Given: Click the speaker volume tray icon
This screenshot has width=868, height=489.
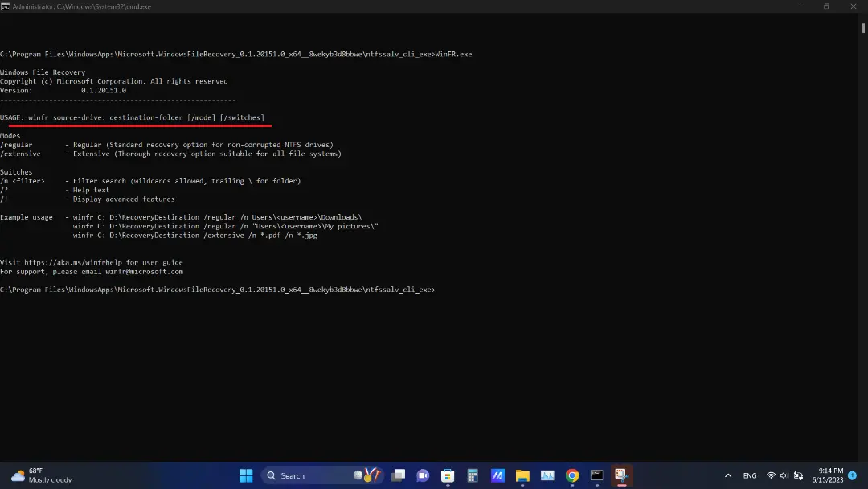Looking at the screenshot, I should [x=784, y=475].
